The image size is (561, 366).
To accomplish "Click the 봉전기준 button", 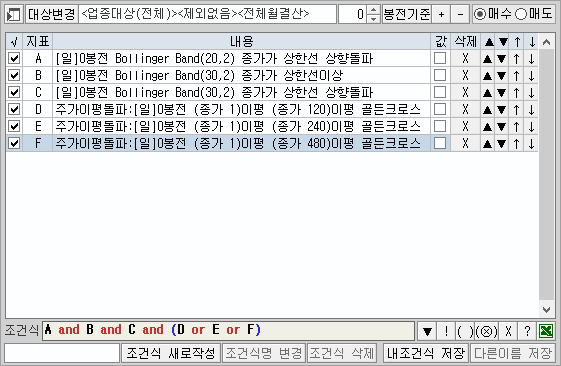I will click(x=406, y=14).
